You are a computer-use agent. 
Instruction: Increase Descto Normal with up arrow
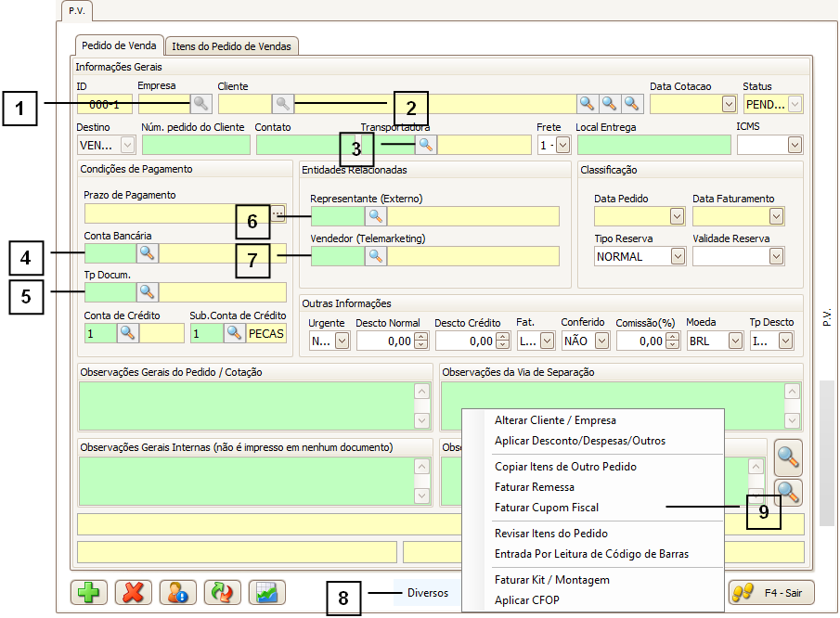[x=420, y=337]
